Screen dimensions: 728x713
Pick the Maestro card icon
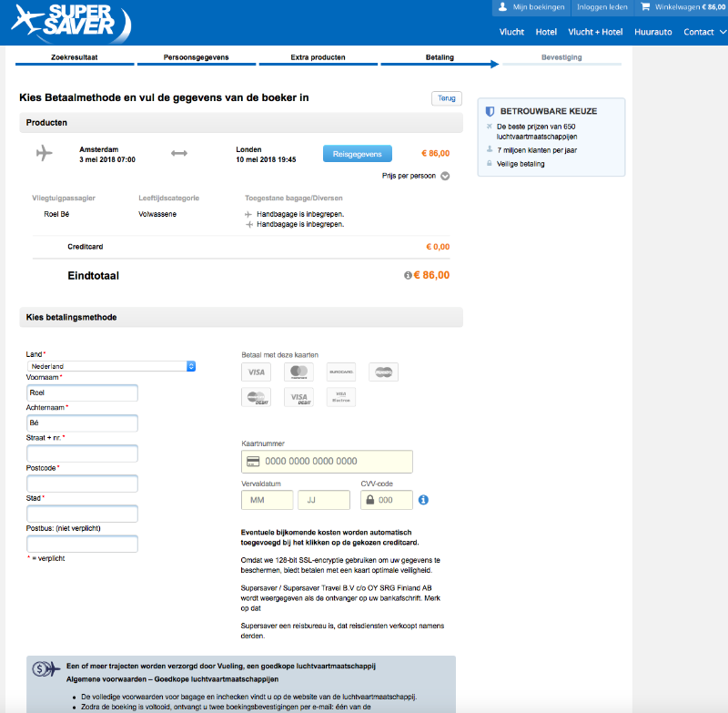coord(383,372)
